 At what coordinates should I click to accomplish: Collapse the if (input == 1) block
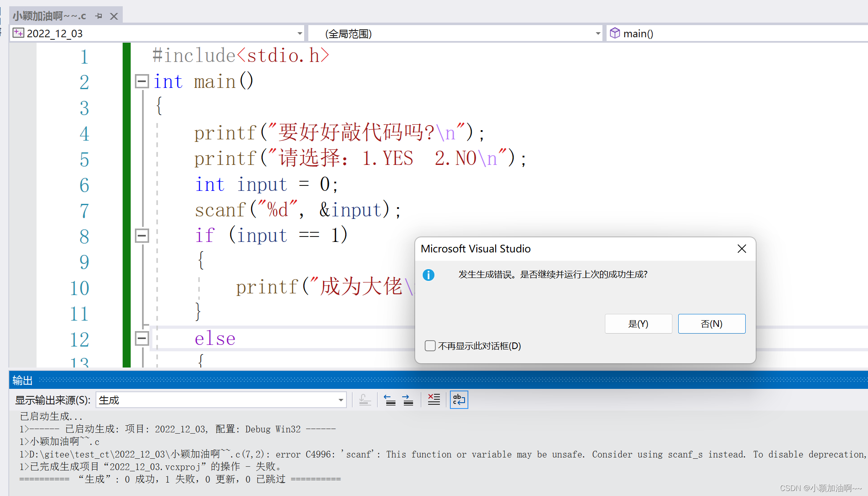click(142, 236)
